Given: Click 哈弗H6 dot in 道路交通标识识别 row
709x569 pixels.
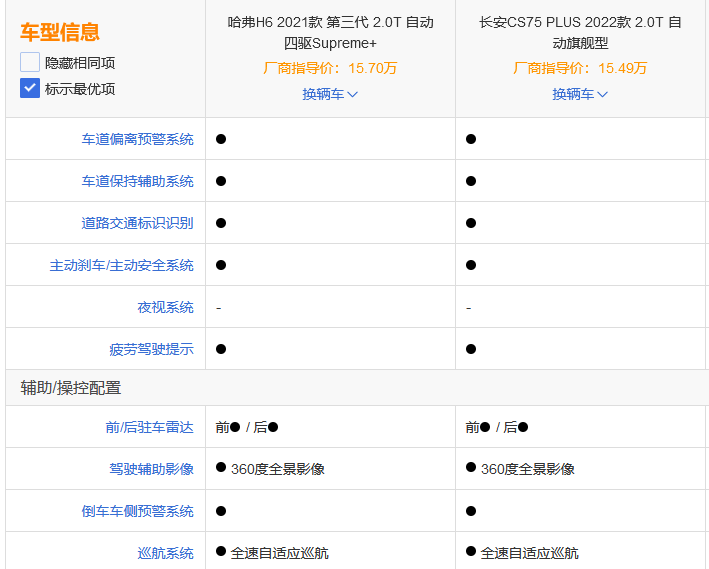Looking at the screenshot, I should tap(221, 223).
